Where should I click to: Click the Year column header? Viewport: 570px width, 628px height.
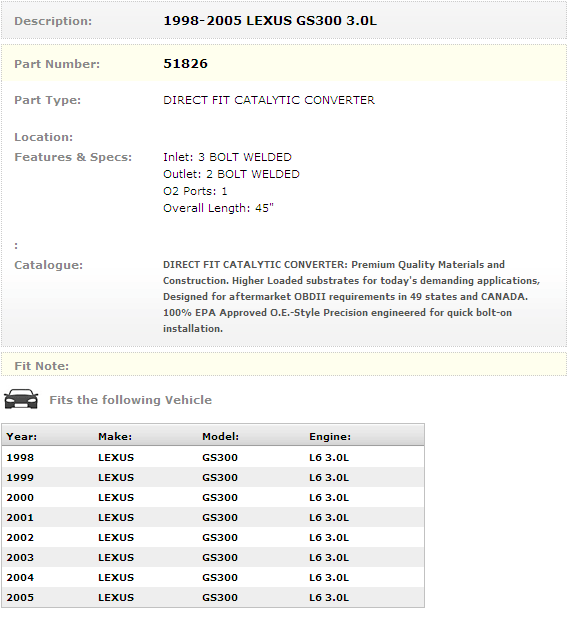[22, 437]
